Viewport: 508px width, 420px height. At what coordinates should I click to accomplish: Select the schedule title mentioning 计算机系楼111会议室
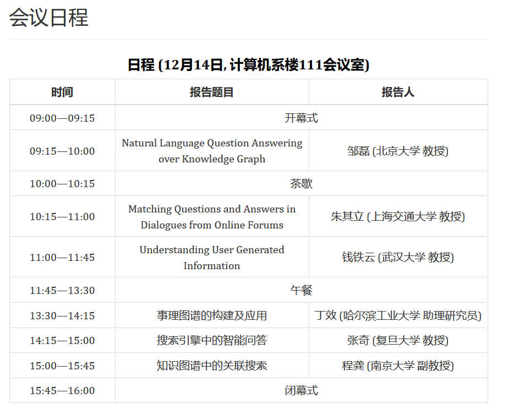pos(248,65)
